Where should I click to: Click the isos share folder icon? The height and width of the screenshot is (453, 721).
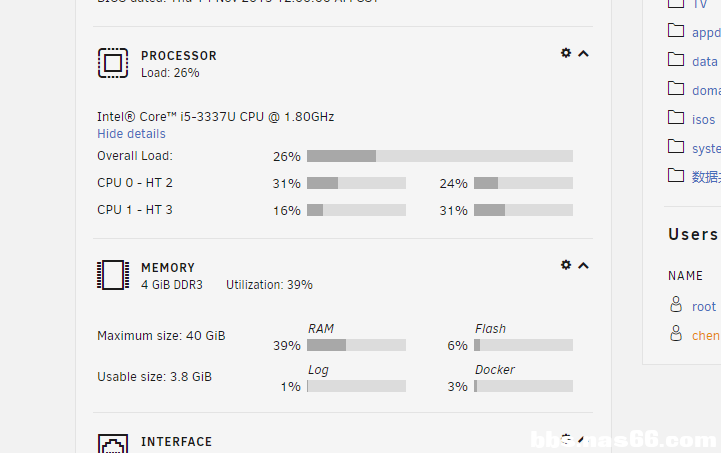676,118
